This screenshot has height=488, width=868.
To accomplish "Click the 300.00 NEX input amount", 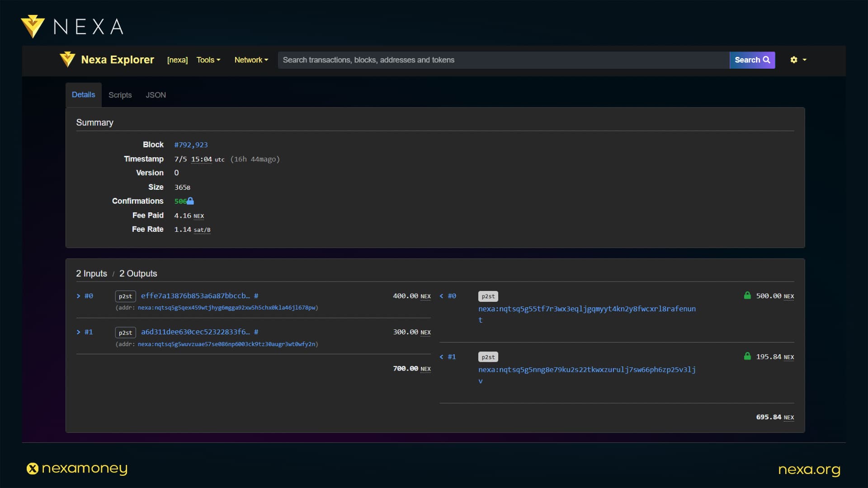I will pyautogui.click(x=412, y=332).
